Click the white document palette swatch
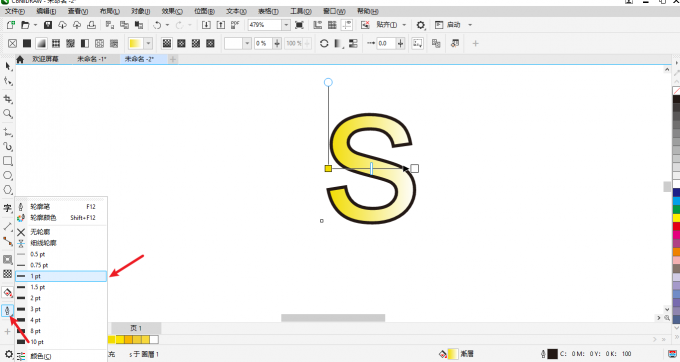The width and height of the screenshot is (680, 362). tap(154, 339)
